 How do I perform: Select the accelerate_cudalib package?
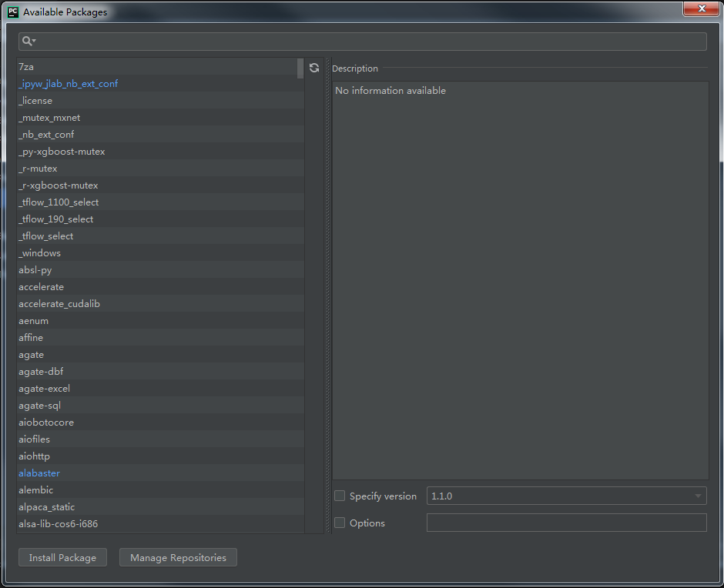click(160, 304)
